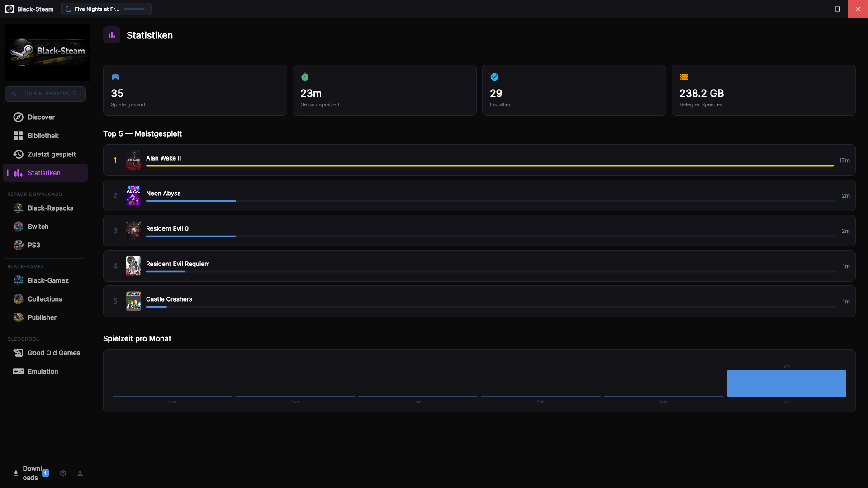Click the Alan Wake II cover thumbnail
The image size is (868, 488).
coord(133,160)
